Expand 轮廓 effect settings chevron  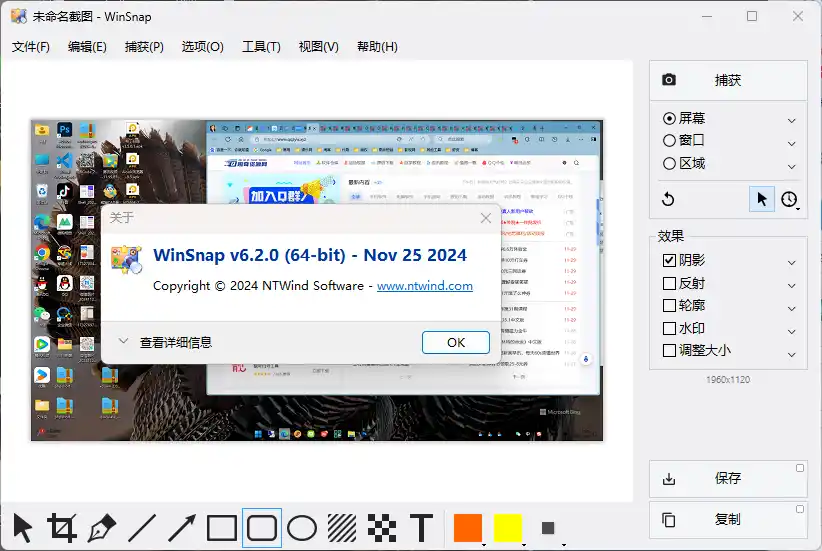[792, 309]
